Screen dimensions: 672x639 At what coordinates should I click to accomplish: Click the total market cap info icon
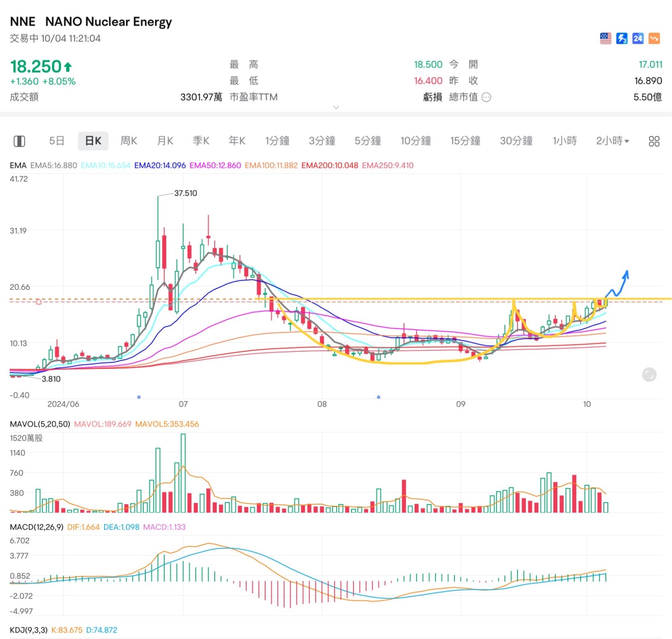486,97
